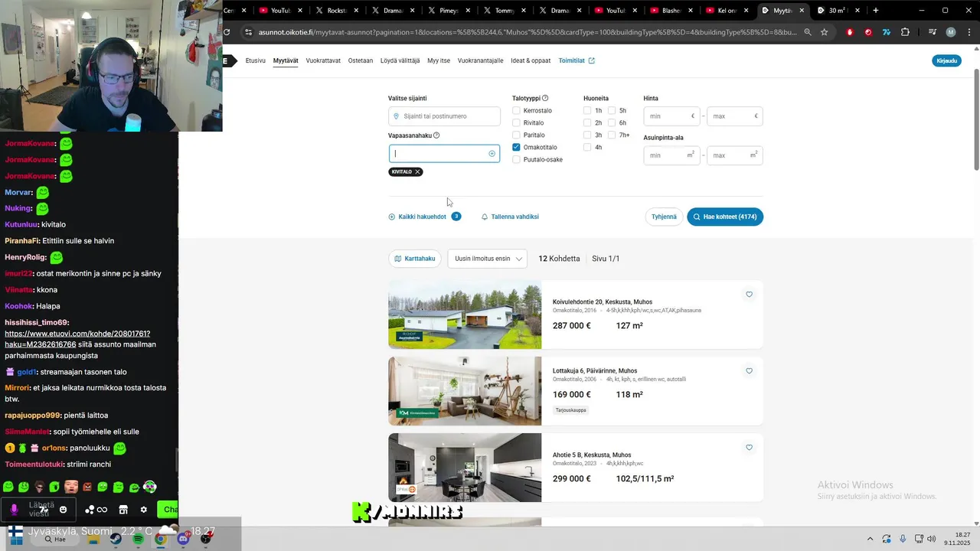Open OBS from the taskbar
This screenshot has width=980, height=551.
pyautogui.click(x=205, y=539)
